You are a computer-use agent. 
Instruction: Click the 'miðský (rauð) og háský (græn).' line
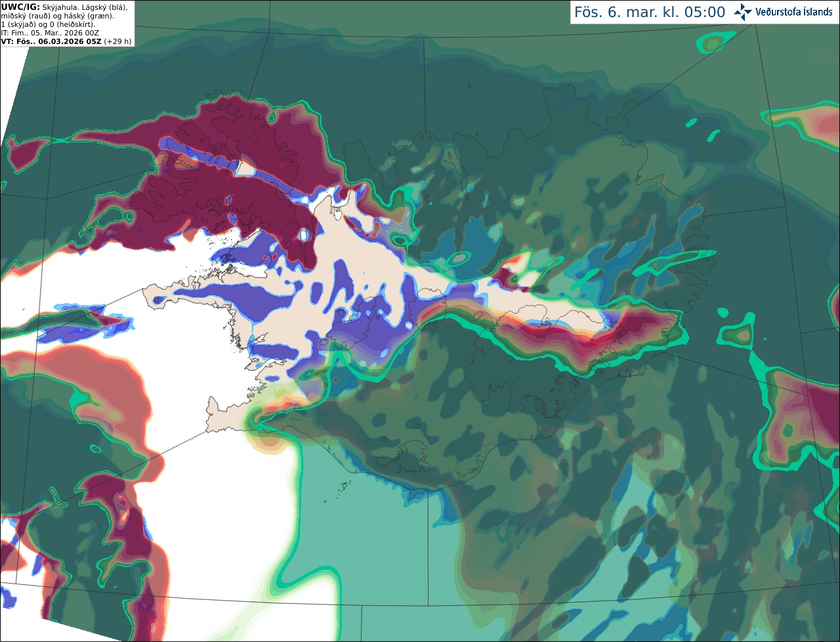point(57,16)
